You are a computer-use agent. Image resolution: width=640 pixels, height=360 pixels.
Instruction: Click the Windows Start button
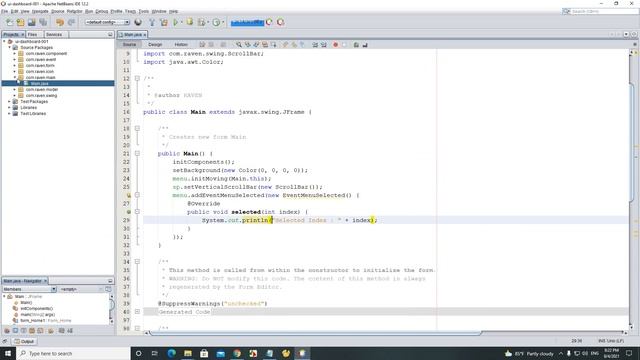(x=8, y=353)
